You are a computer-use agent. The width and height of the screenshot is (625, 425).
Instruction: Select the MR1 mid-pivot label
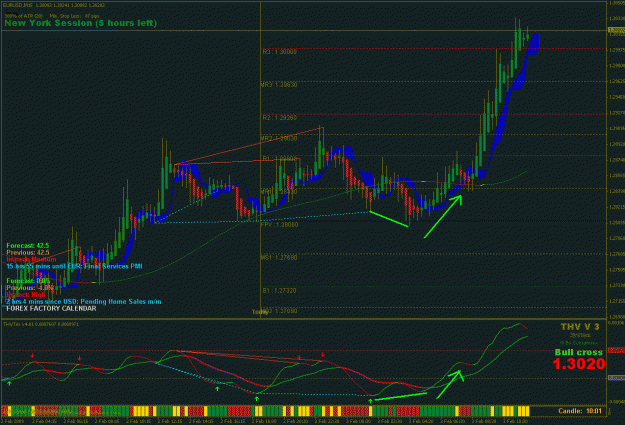(279, 192)
